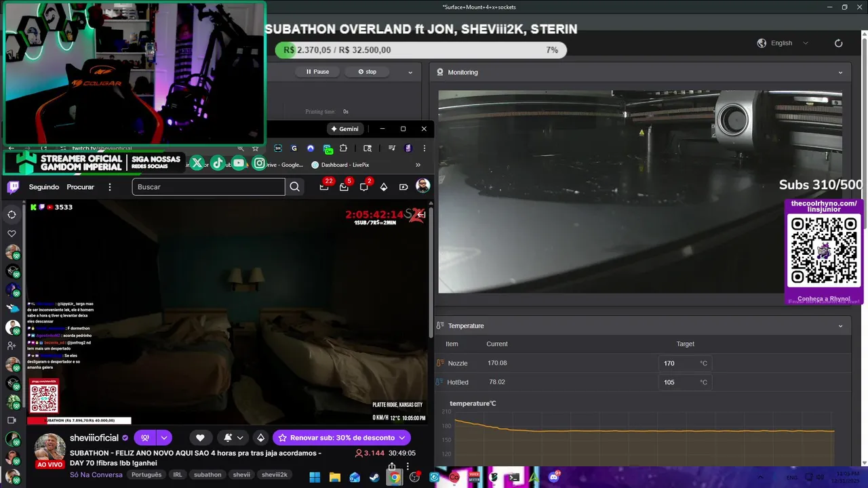868x488 pixels.
Task: Open the Chrome extensions puzzle icon
Action: coord(343,148)
